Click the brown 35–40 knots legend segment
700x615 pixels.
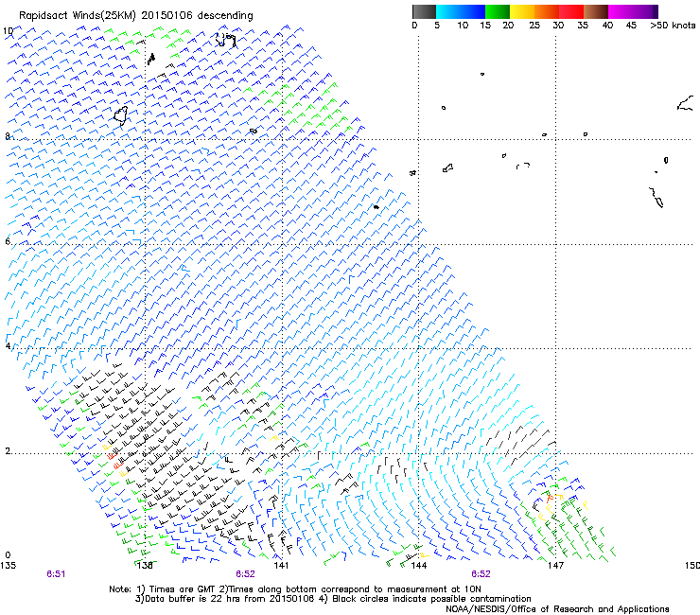tap(596, 11)
